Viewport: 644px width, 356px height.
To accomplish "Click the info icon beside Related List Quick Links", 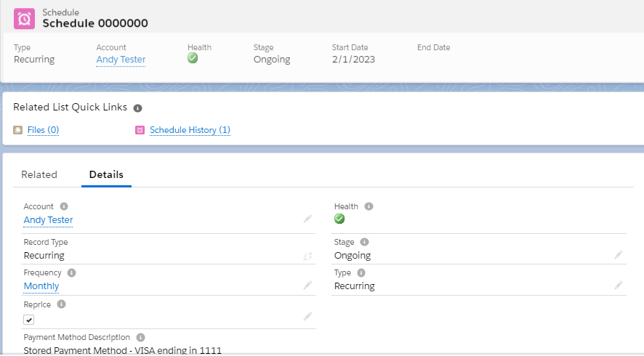I will pos(138,108).
